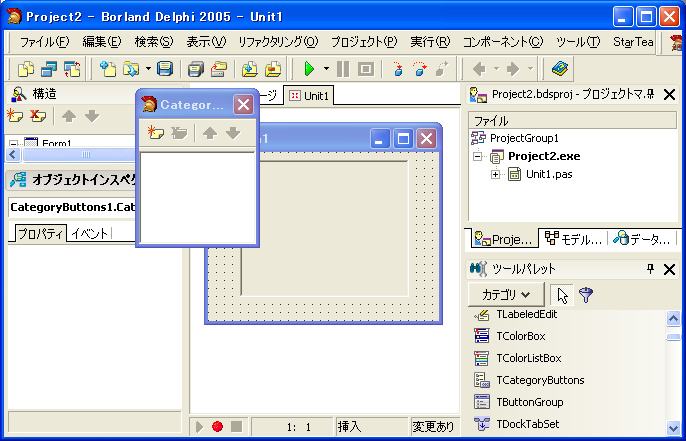Click the Trace Into debug icon
This screenshot has width=686, height=441.
[x=398, y=69]
